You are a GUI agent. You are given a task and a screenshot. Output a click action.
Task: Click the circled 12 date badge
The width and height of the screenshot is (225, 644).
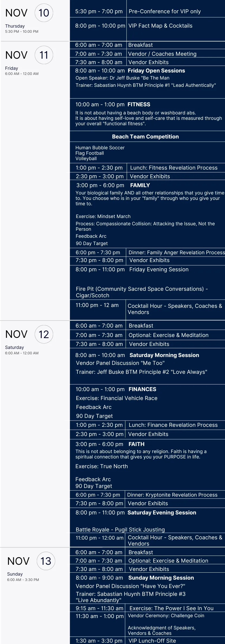tap(44, 334)
